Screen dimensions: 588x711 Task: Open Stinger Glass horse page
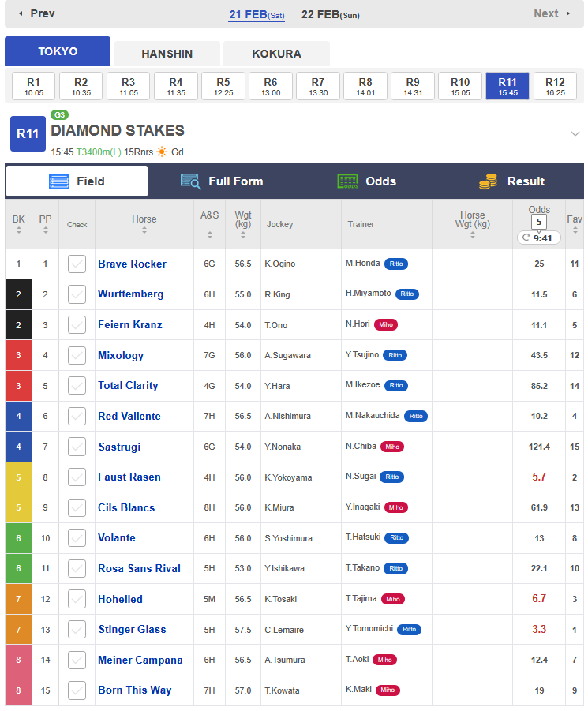click(133, 630)
